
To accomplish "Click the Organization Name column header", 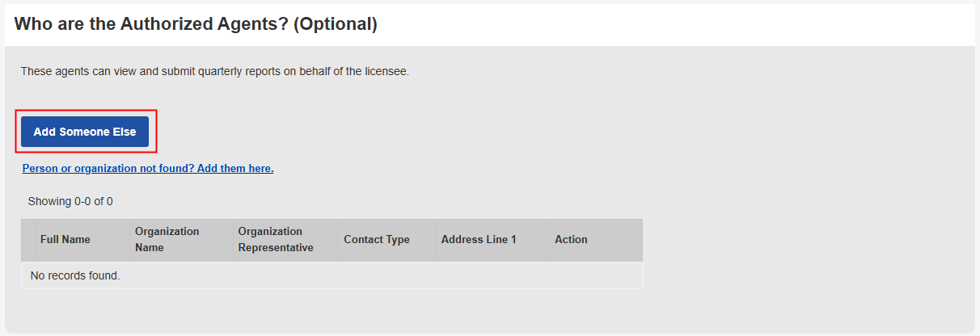I will coord(167,240).
